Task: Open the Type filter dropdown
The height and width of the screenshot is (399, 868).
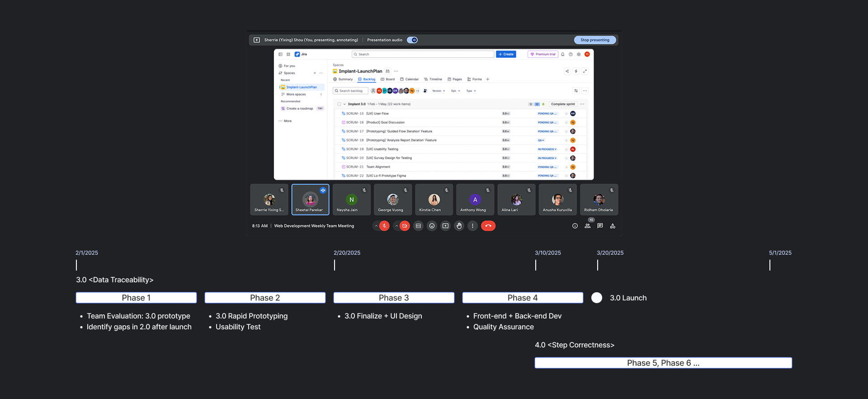Action: [x=471, y=91]
